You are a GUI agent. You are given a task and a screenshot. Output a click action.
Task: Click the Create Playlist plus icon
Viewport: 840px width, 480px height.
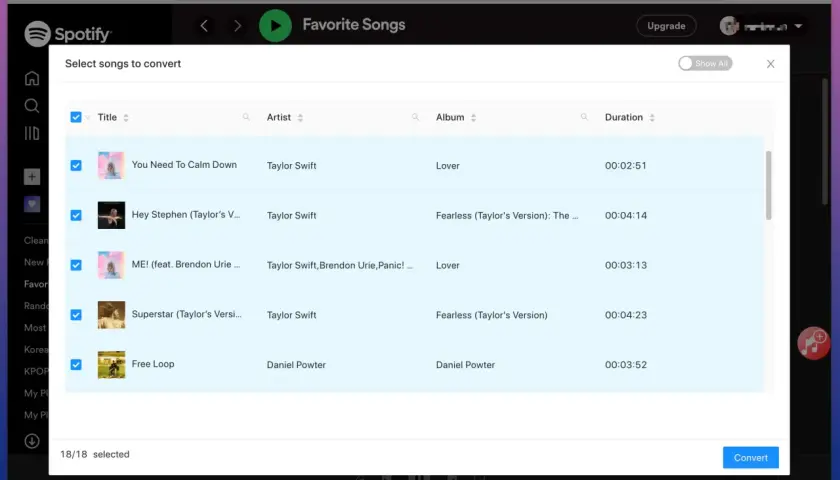32,177
